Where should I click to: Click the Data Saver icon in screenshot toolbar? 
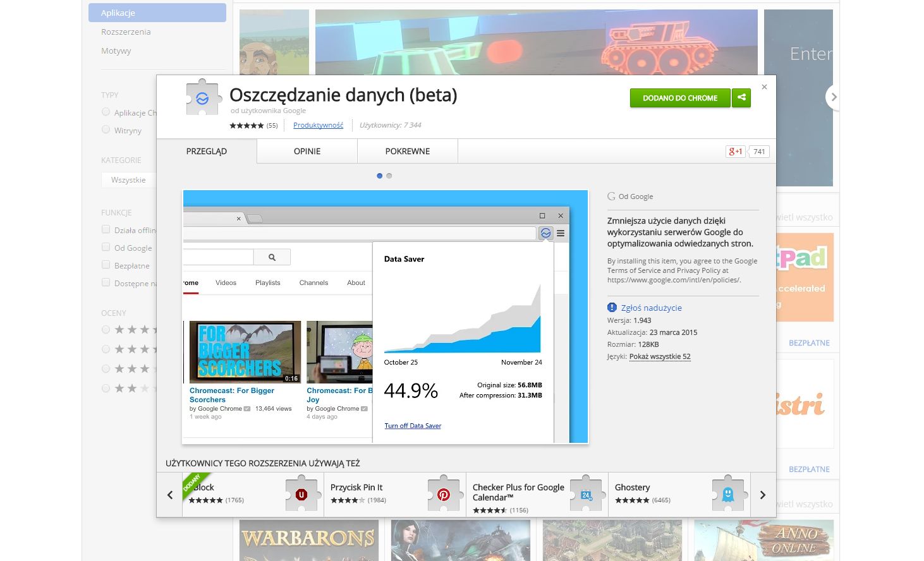pyautogui.click(x=545, y=233)
